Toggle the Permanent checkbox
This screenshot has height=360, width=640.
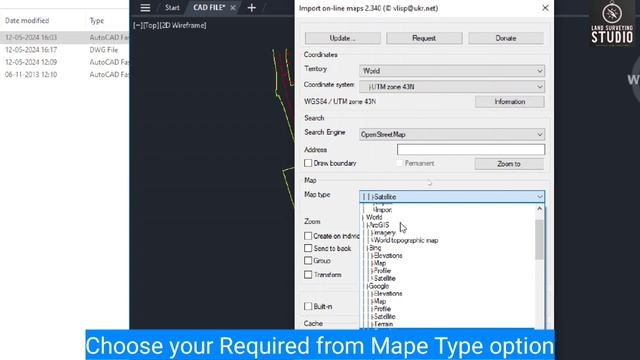click(x=399, y=163)
